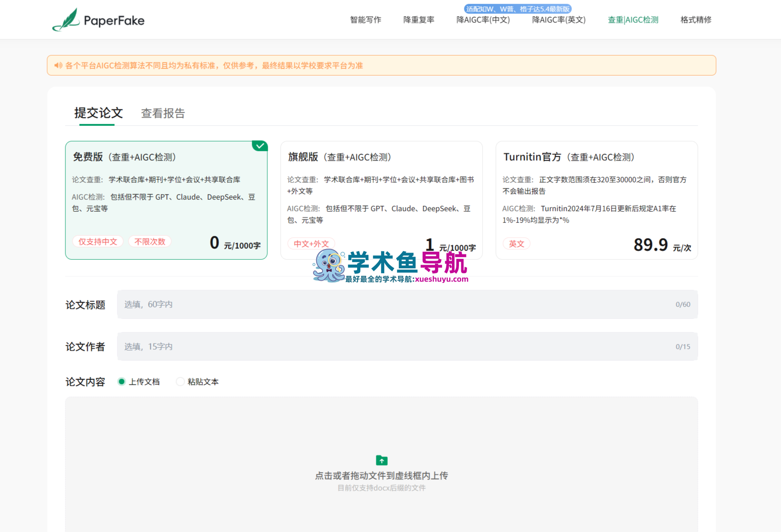Image resolution: width=781 pixels, height=532 pixels.
Task: Click the 89.9 元/次 price
Action: pyautogui.click(x=662, y=245)
